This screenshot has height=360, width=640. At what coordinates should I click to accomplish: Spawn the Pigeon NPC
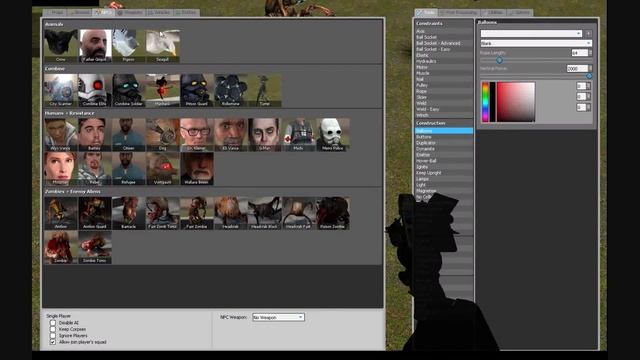pyautogui.click(x=129, y=46)
